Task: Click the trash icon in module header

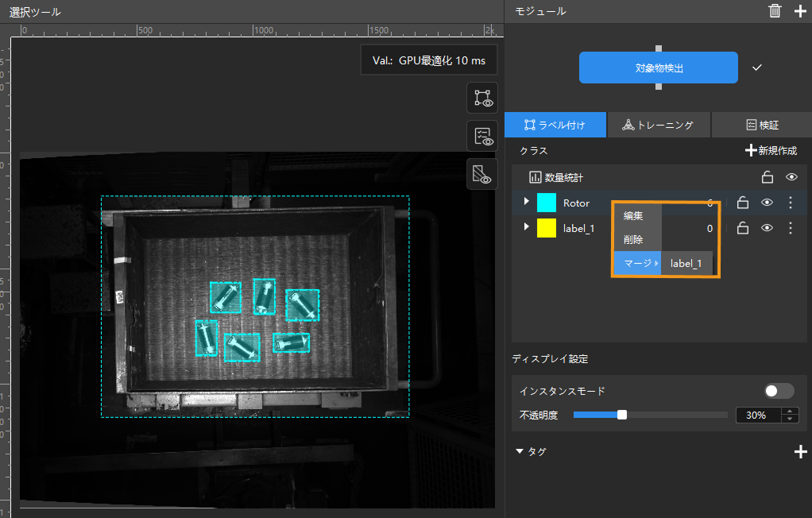Action: pos(775,11)
